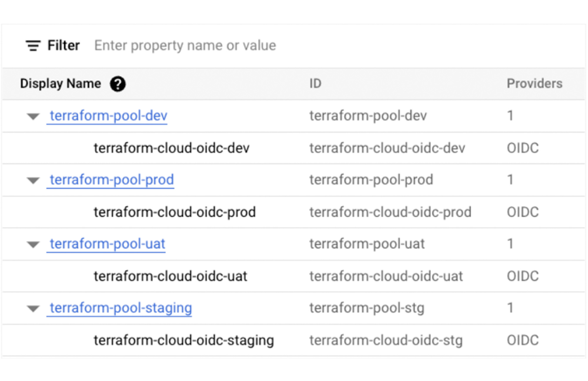Click the ID cell terraform-pool-uat
The image size is (588, 381).
[x=367, y=244]
